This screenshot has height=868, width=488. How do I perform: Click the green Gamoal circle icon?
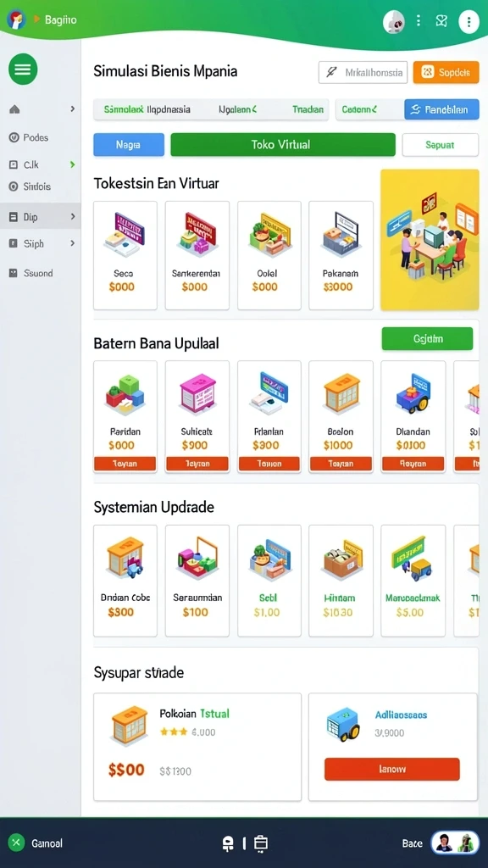pyautogui.click(x=17, y=843)
